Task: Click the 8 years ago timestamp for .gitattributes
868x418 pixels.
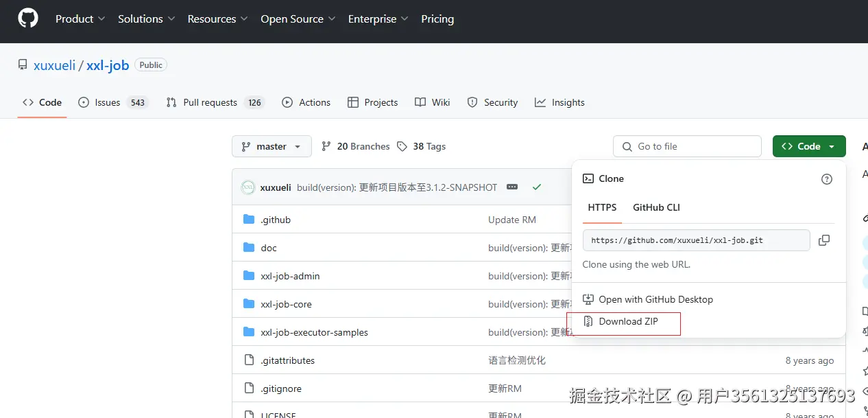Action: (810, 360)
